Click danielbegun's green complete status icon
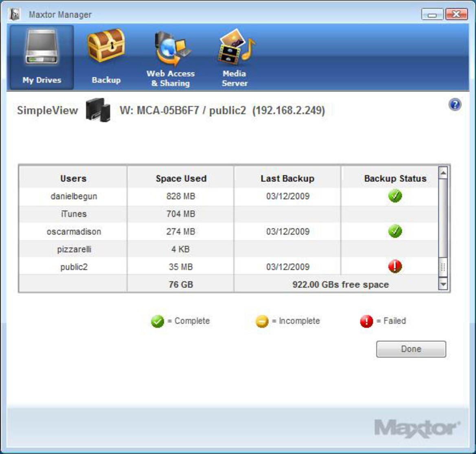The image size is (476, 454). pos(395,196)
